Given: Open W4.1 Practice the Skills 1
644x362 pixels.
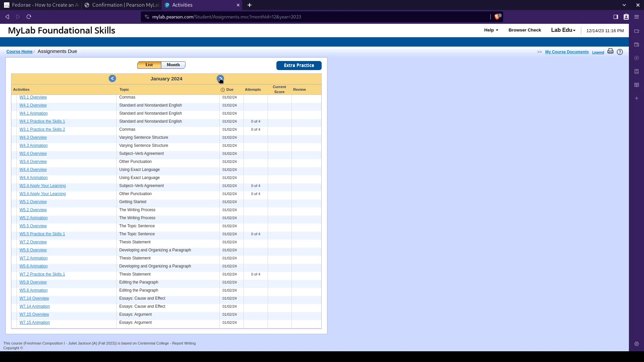Looking at the screenshot, I should pos(42,121).
